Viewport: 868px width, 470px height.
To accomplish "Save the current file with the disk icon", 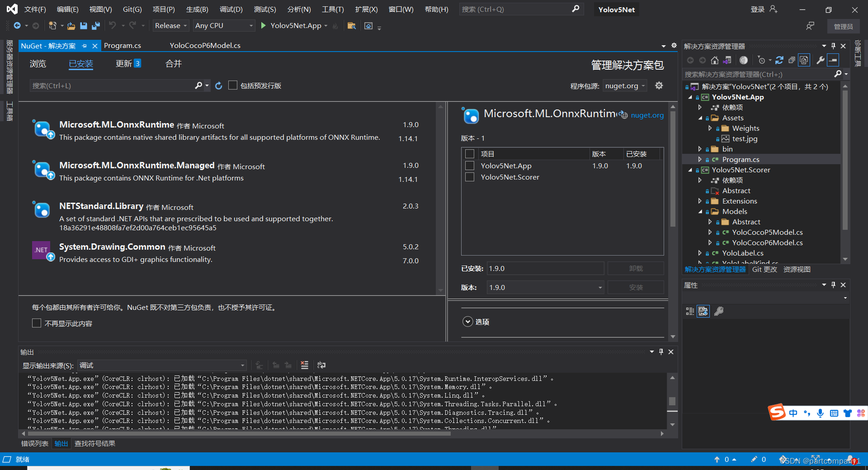I will click(x=84, y=26).
